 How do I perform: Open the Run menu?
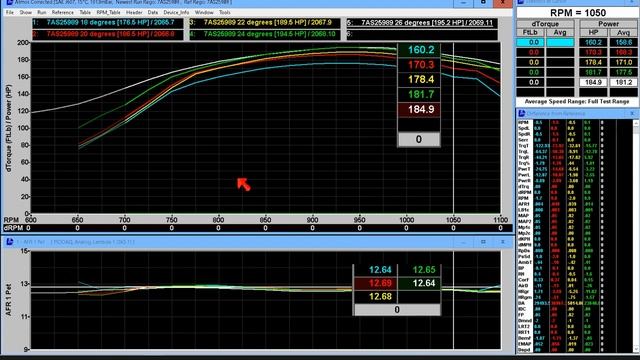pyautogui.click(x=42, y=13)
